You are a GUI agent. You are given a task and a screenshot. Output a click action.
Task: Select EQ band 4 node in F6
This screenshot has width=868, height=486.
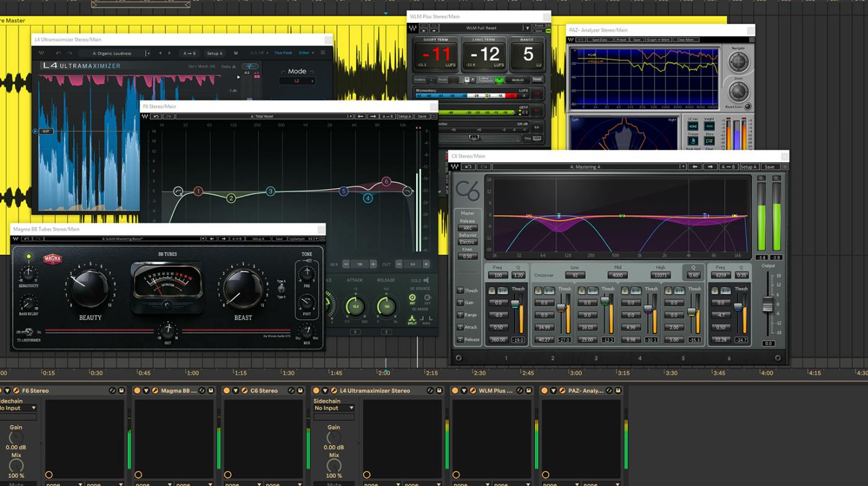368,198
